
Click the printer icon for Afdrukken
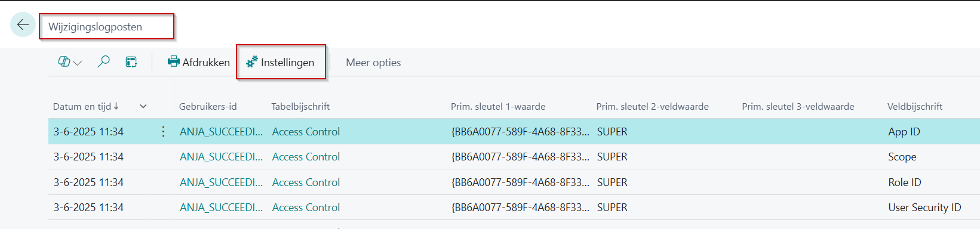tap(173, 61)
